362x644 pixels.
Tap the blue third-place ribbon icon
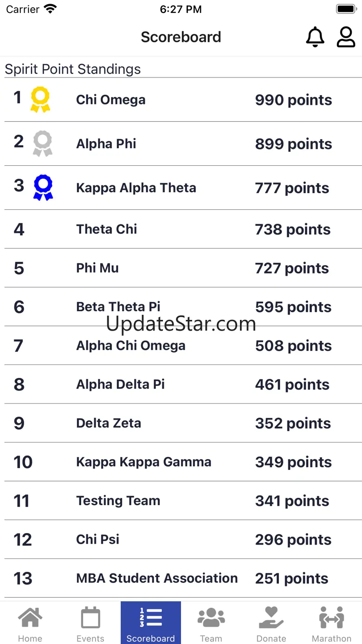pyautogui.click(x=44, y=188)
